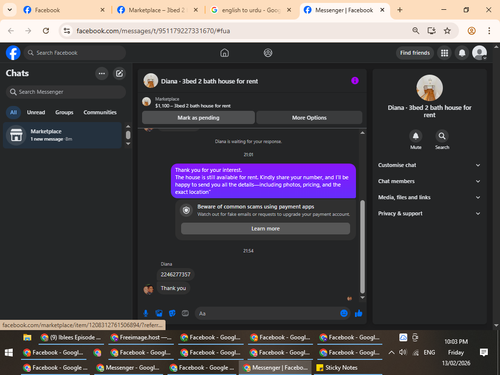The height and width of the screenshot is (375, 500).
Task: Open the notifications bell in Facebook header
Action: 462,53
